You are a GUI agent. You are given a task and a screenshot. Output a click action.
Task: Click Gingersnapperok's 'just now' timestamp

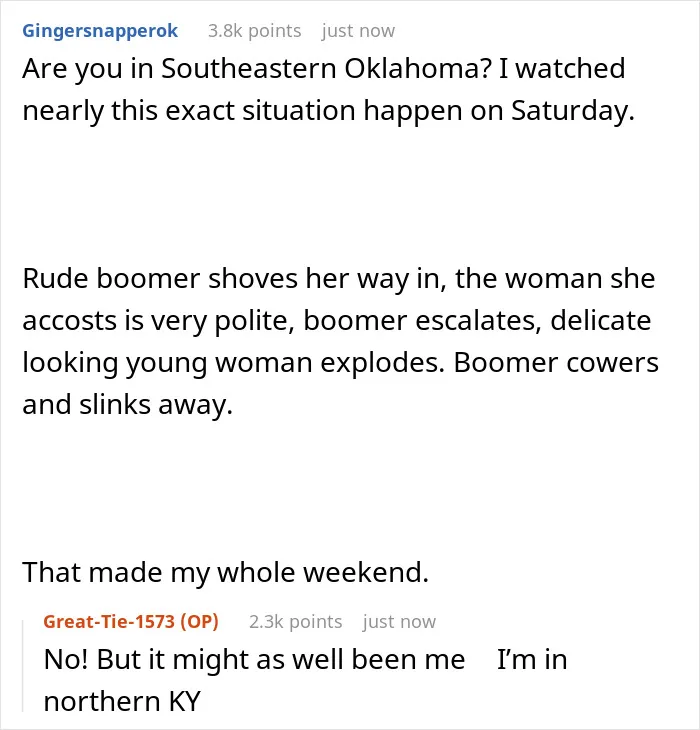pyautogui.click(x=358, y=31)
